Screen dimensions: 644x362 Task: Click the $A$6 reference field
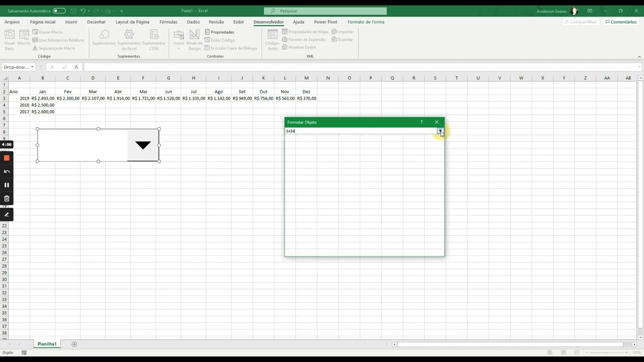(361, 131)
